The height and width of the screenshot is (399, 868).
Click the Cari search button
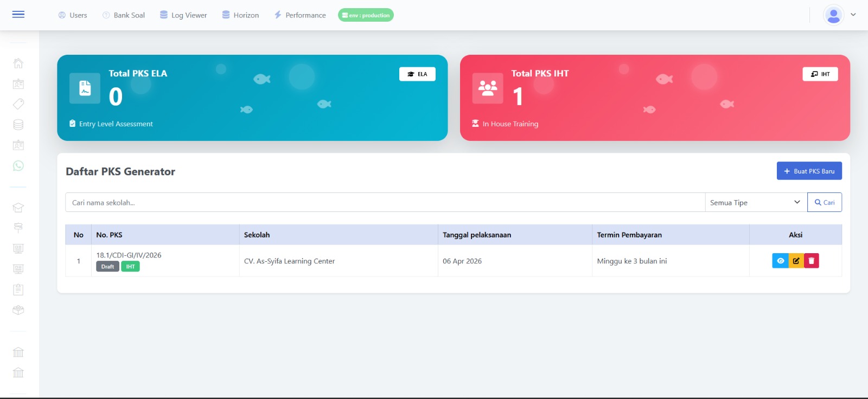[824, 202]
